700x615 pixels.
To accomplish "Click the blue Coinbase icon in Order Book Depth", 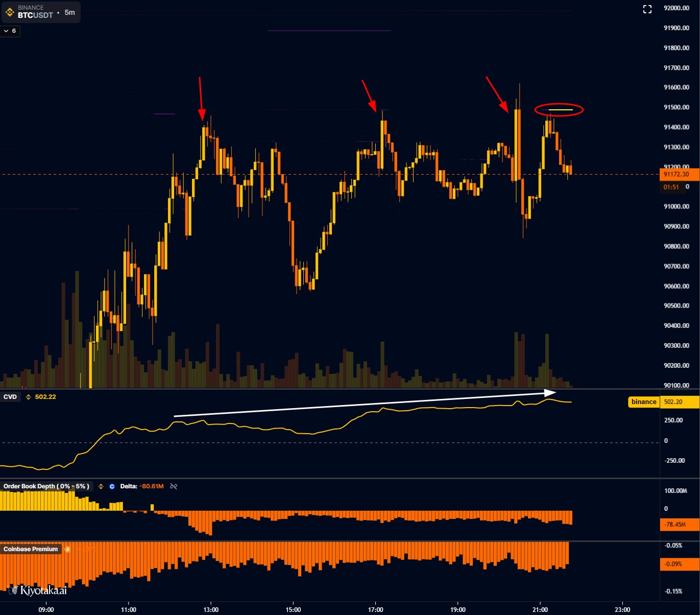I will 112,486.
